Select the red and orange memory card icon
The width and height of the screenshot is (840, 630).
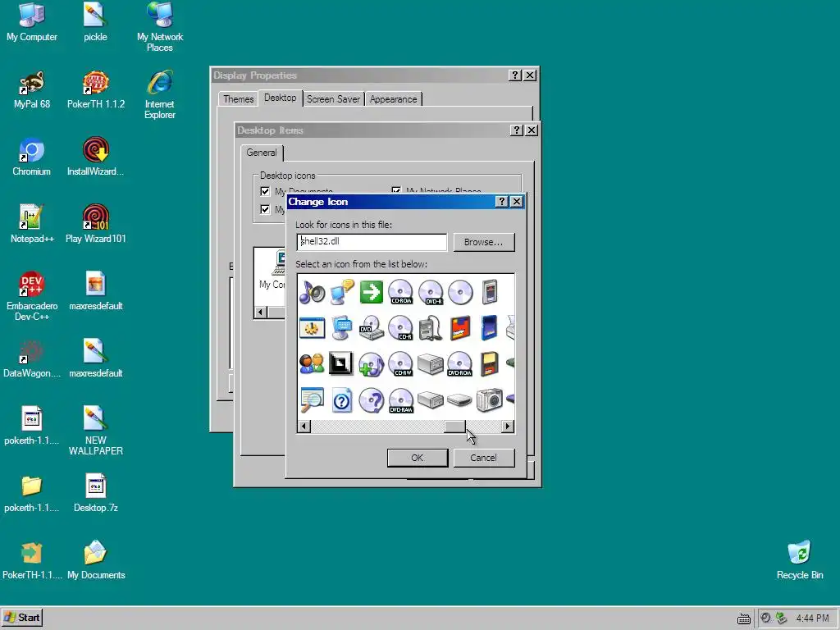(460, 328)
